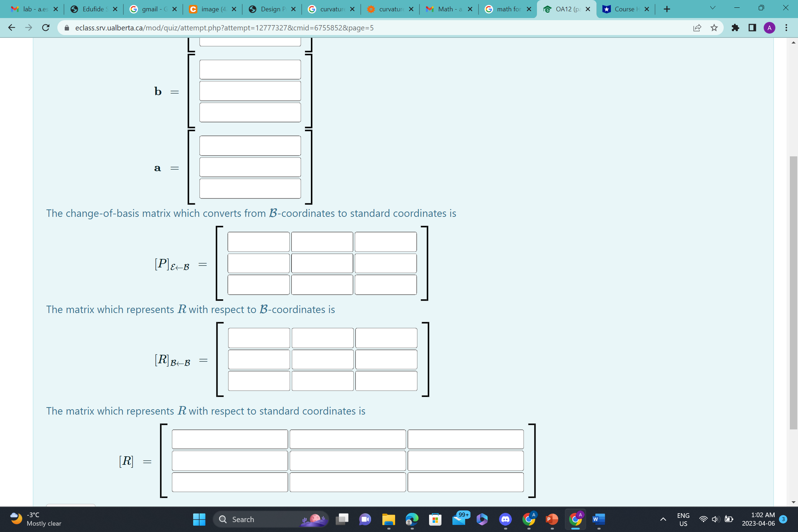Viewport: 798px width, 532px height.
Task: Launch Word from the taskbar
Action: [598, 519]
